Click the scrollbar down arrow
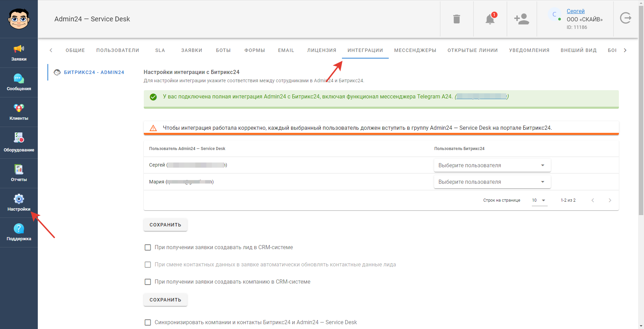The image size is (644, 329). point(641,326)
